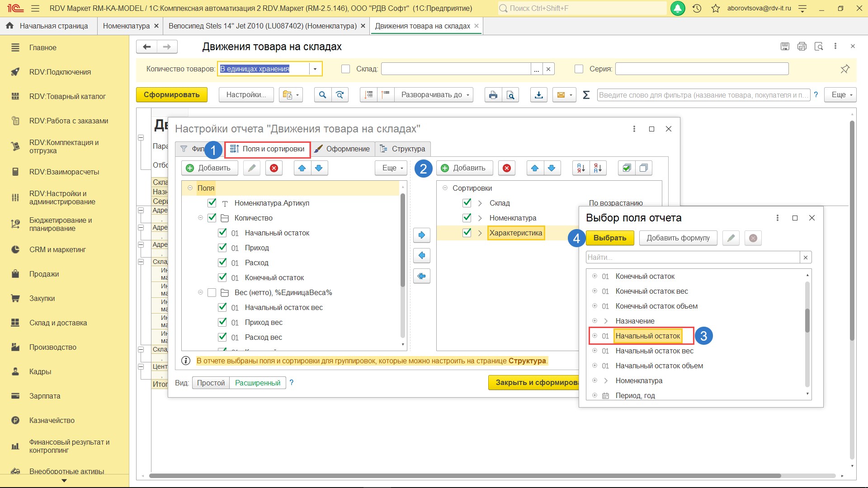The width and height of the screenshot is (868, 488).
Task: Enable the Склад filter checkbox
Action: tap(346, 69)
